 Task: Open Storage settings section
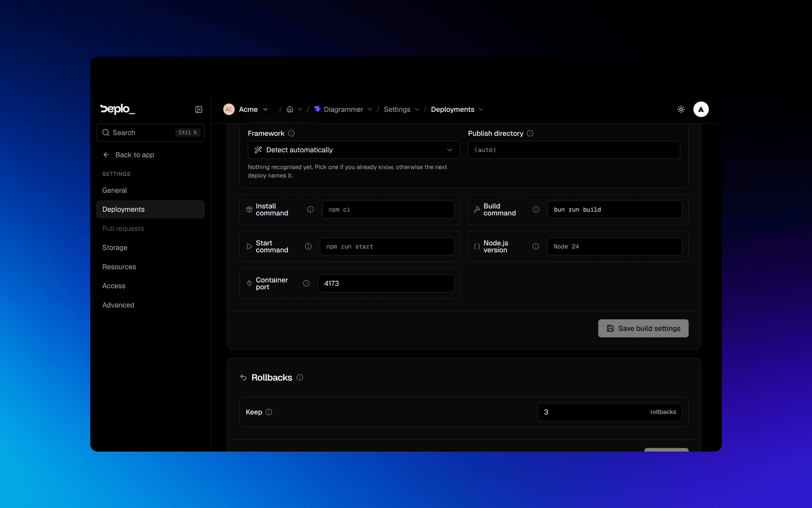(x=150, y=248)
